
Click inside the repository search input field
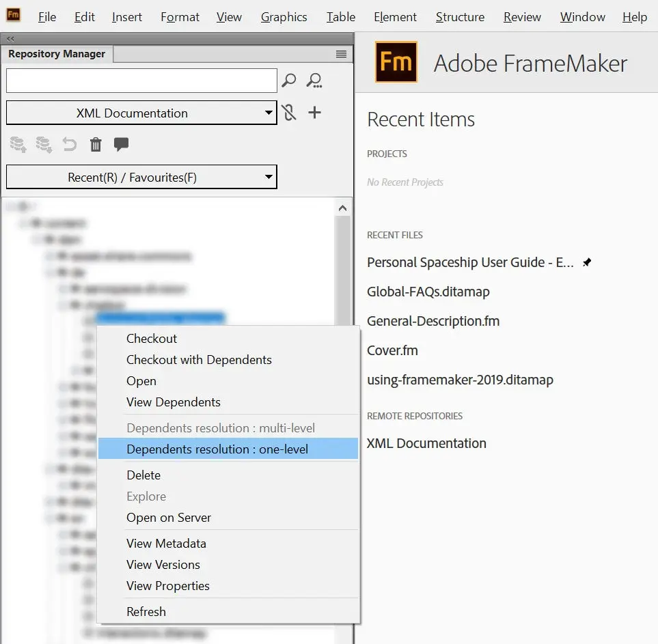[x=141, y=80]
